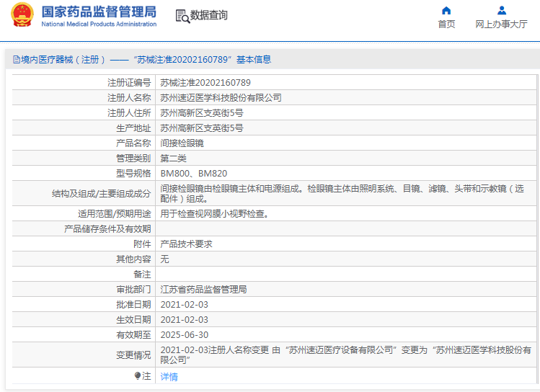Select the 网上办事大厅 text label
540x392 pixels.
coord(502,24)
